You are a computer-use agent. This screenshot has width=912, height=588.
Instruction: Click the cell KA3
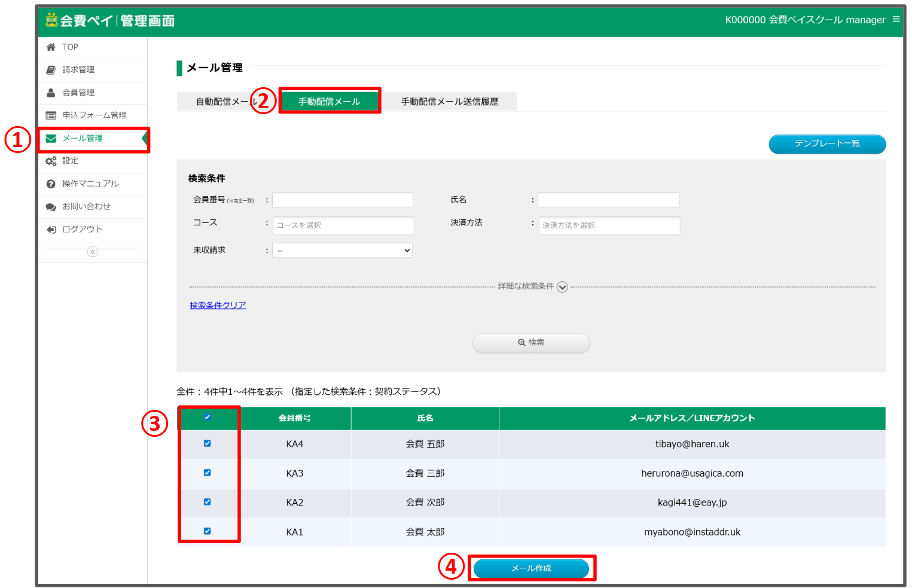pyautogui.click(x=295, y=473)
